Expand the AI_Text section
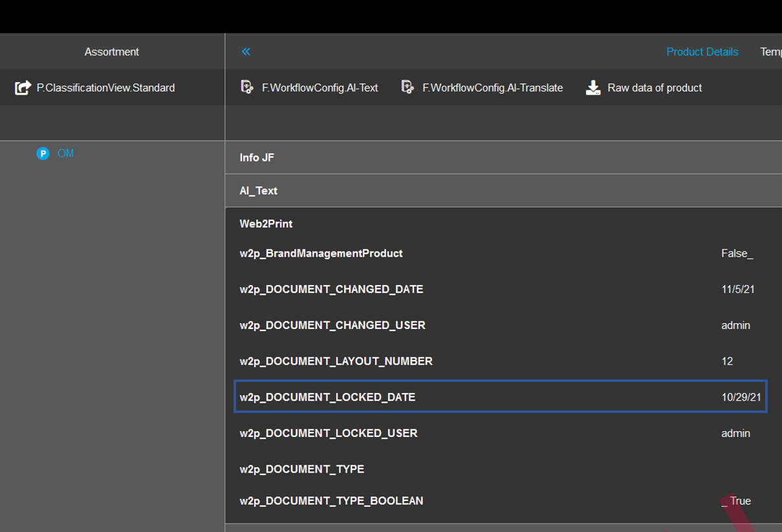Screen dimensions: 782x532 pos(258,191)
